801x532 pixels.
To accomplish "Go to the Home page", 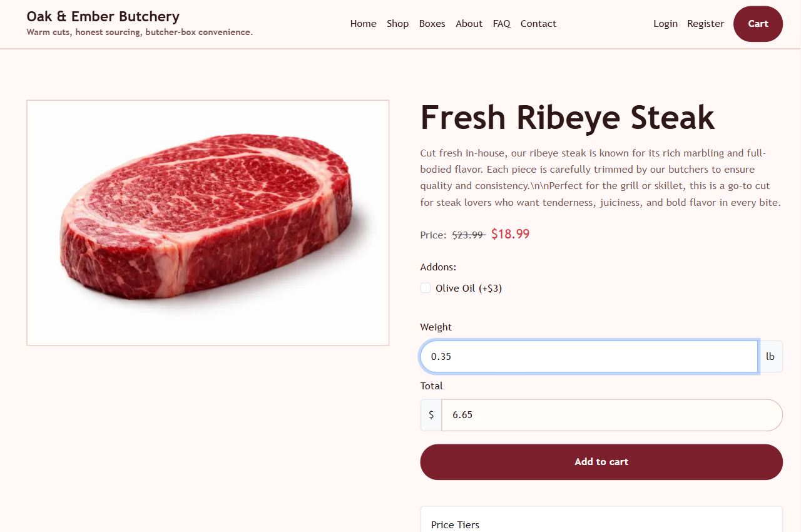I will point(363,24).
